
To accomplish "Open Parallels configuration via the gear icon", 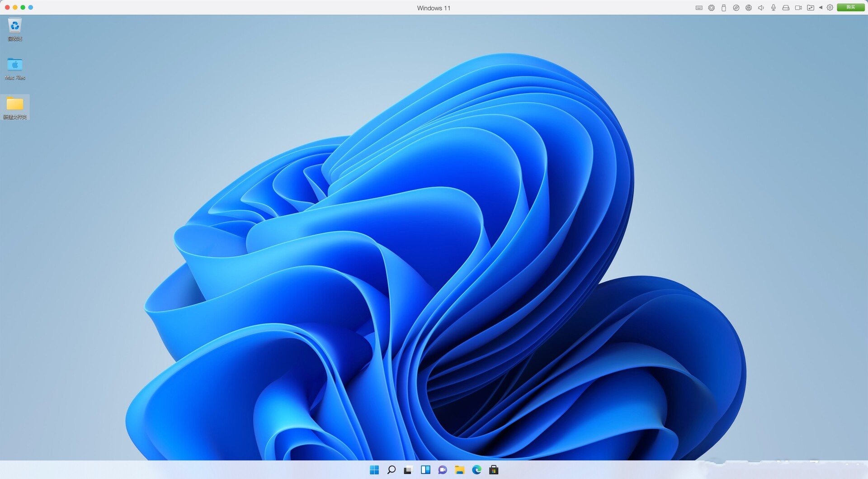I will click(x=829, y=8).
